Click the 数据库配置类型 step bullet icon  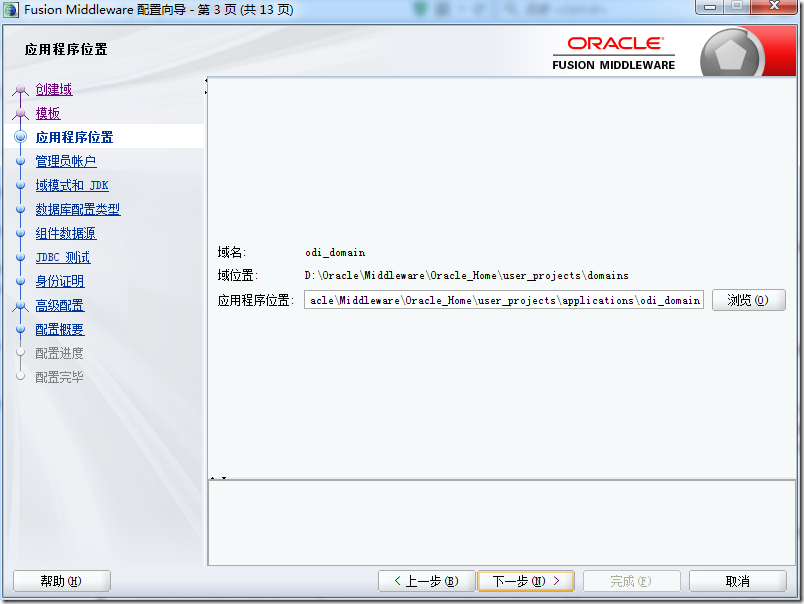point(21,209)
